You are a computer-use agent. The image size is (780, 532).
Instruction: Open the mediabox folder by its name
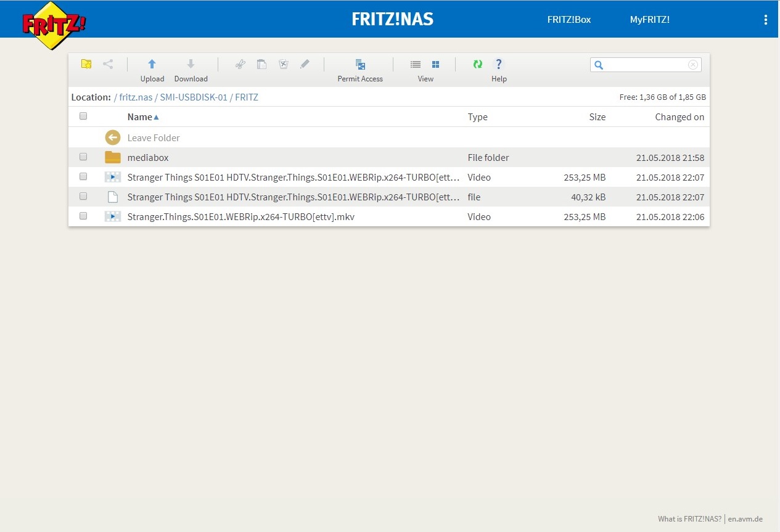(x=148, y=158)
